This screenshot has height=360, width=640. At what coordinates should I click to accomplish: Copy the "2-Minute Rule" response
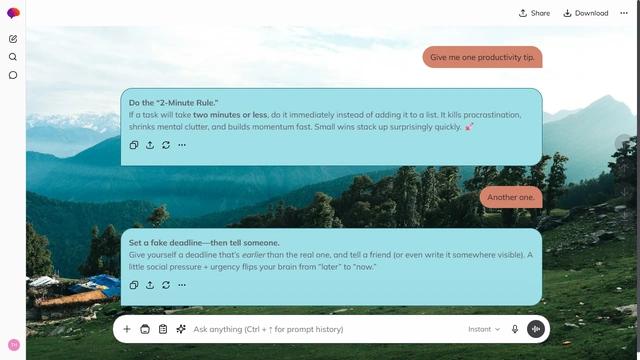tap(134, 145)
